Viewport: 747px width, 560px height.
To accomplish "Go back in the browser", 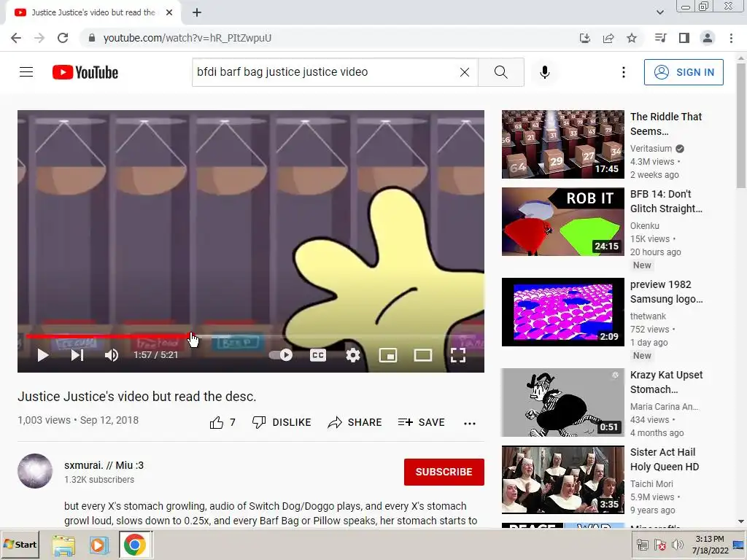I will click(16, 38).
